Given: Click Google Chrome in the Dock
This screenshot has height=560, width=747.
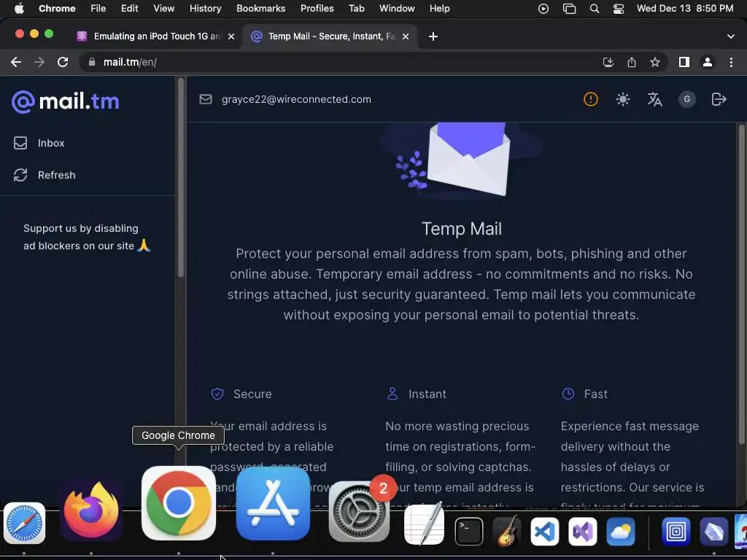Looking at the screenshot, I should click(x=179, y=503).
